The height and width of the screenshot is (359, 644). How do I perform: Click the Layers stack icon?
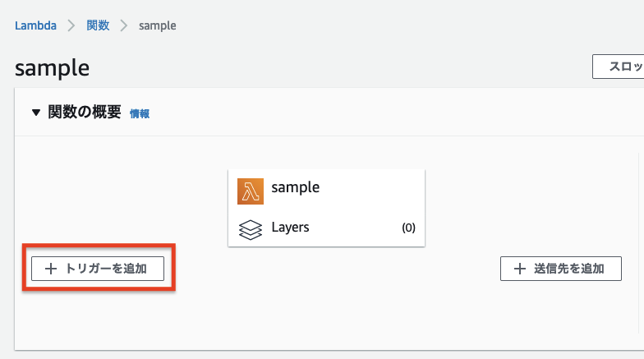pos(251,228)
